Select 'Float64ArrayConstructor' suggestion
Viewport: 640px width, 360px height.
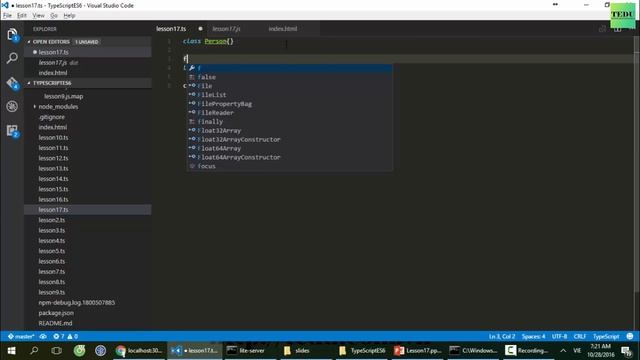290,157
